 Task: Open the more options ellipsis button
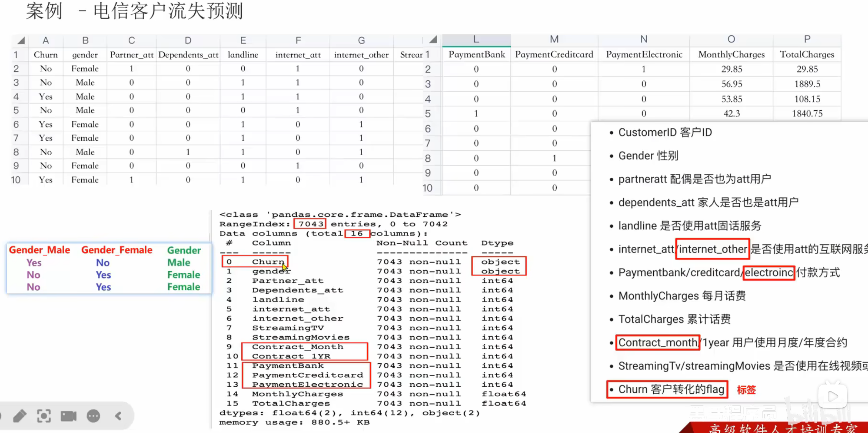click(x=93, y=416)
